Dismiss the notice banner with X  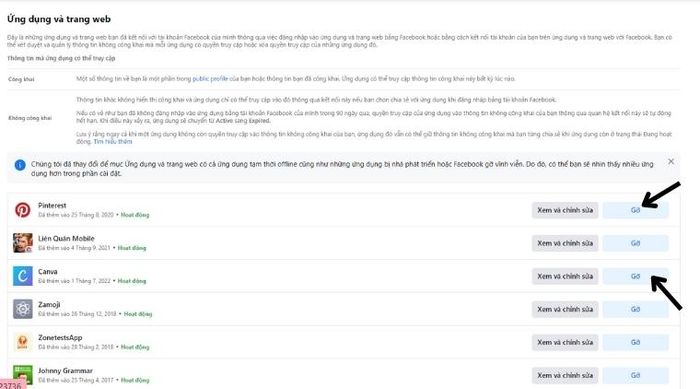point(671,161)
